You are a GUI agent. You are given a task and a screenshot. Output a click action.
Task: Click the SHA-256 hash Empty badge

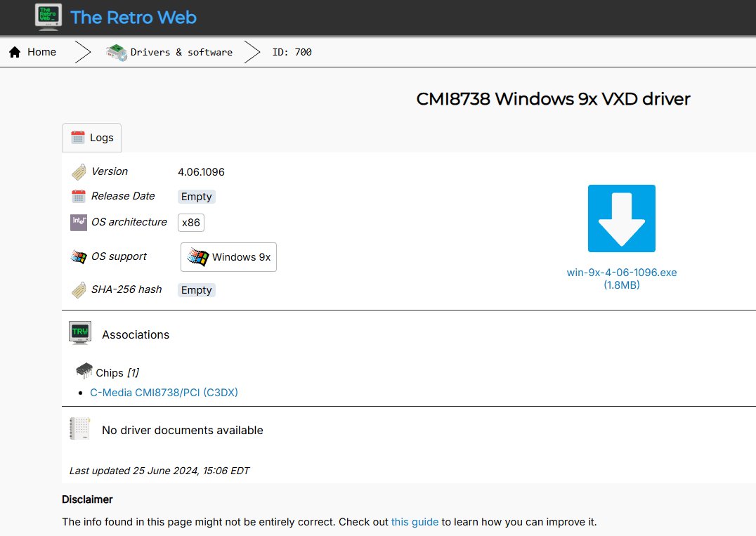(x=196, y=290)
